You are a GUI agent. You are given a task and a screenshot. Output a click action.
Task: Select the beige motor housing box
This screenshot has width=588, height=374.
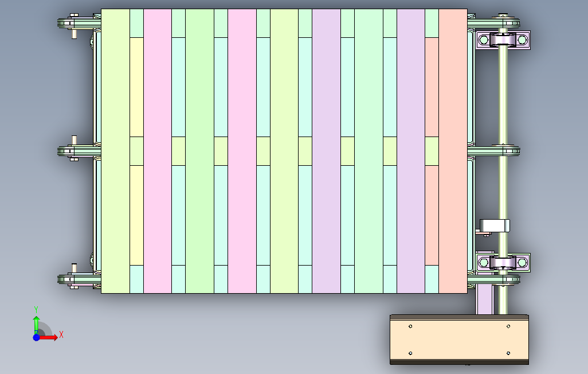[460, 340]
